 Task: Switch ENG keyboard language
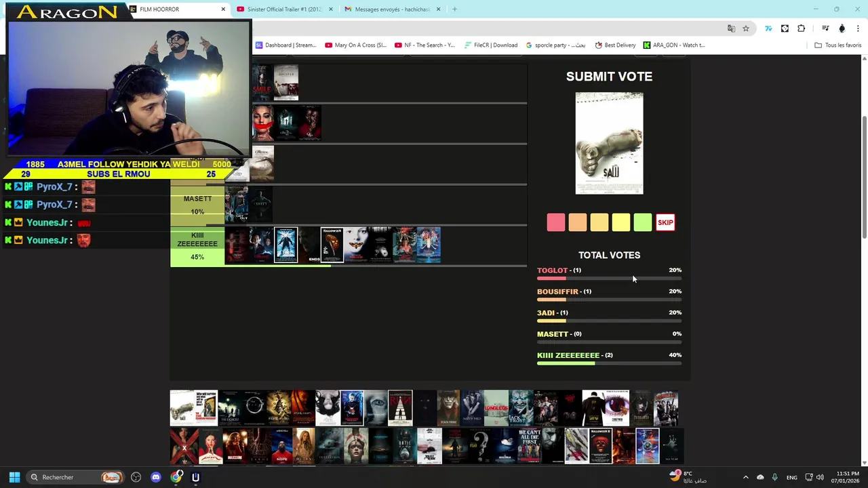(x=792, y=478)
